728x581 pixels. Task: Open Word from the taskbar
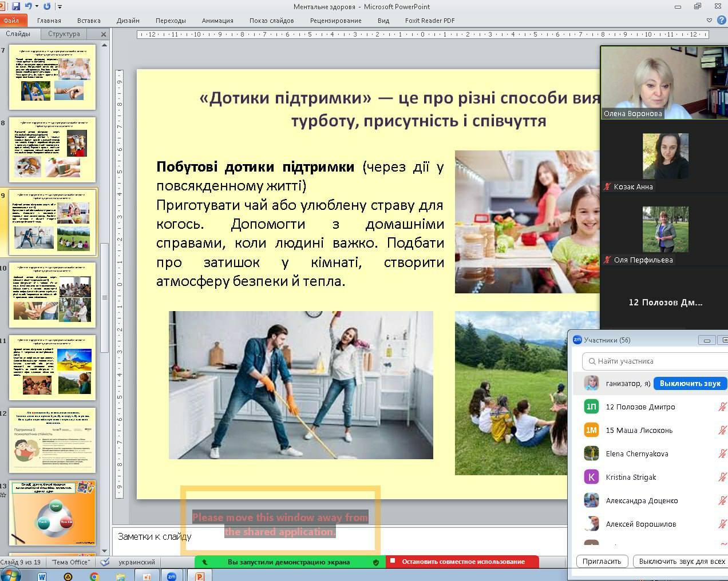[x=42, y=576]
